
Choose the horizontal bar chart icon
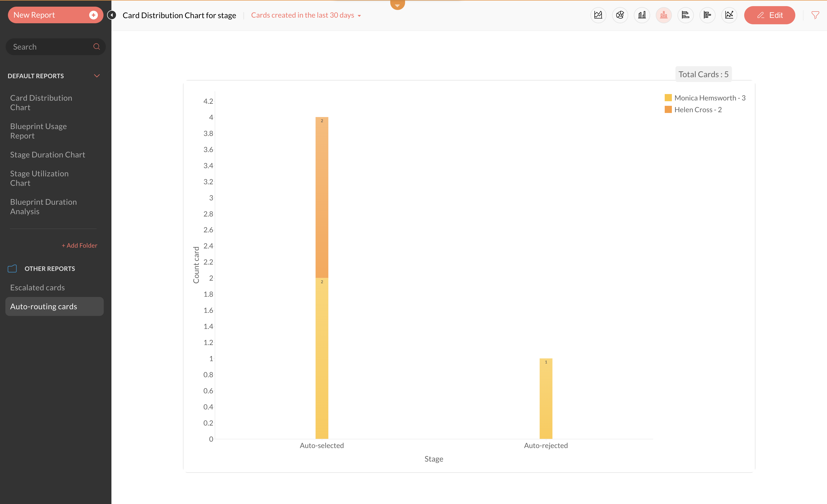coord(685,15)
